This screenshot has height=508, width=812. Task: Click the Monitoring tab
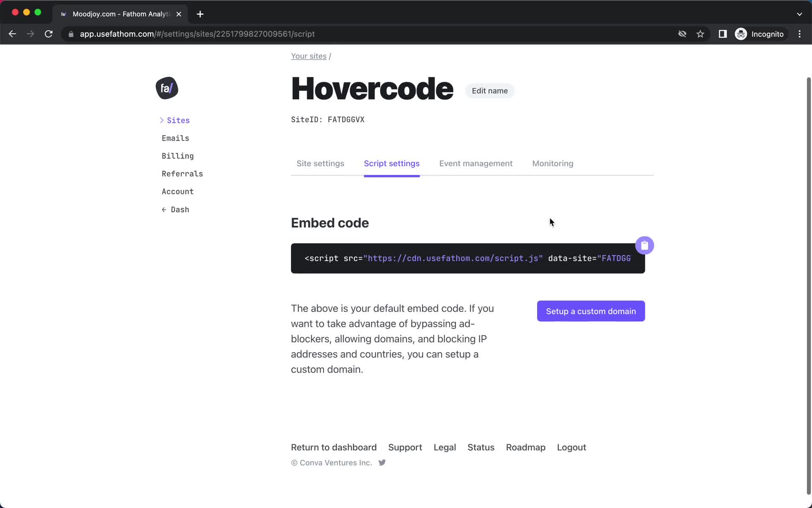tap(552, 163)
